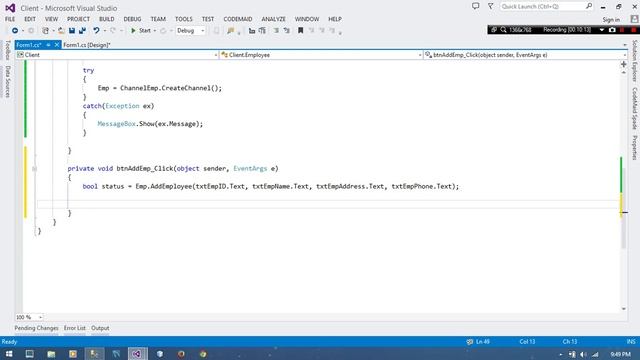Viewport: 640px width, 360px height.
Task: Click the recorder zoom magnifier icon
Action: (x=504, y=30)
